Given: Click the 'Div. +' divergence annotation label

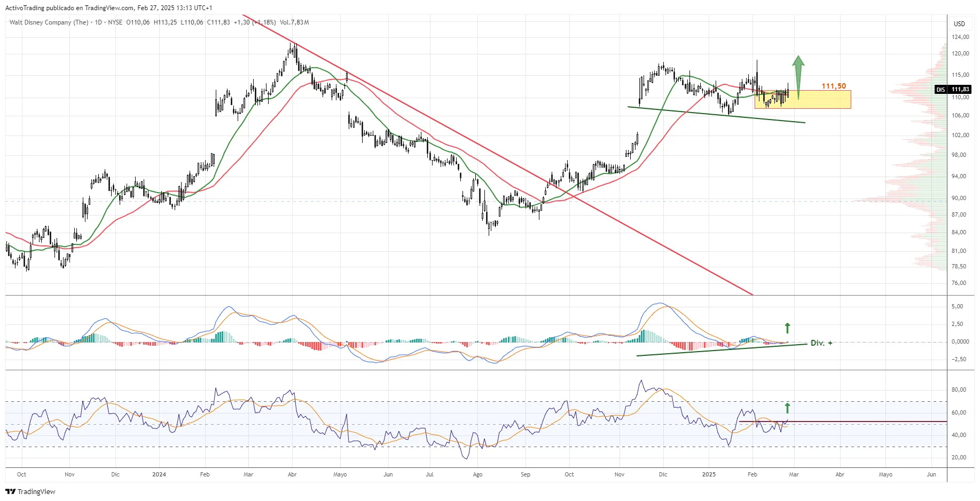Looking at the screenshot, I should click(x=821, y=343).
